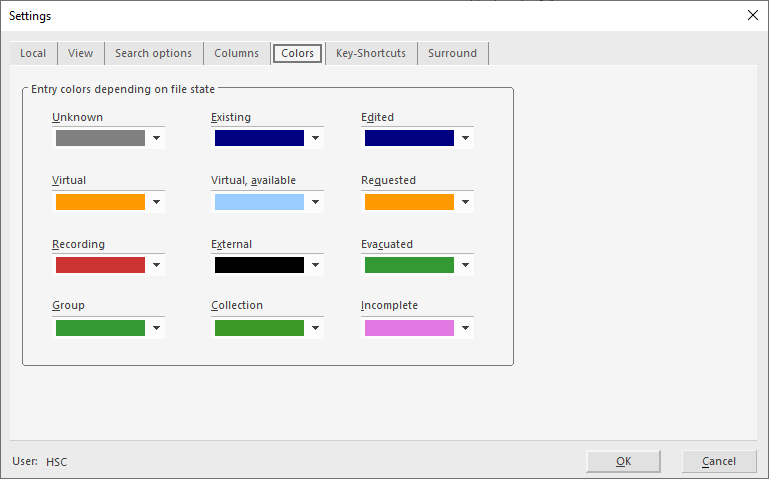Click the green Group color swatch

100,328
